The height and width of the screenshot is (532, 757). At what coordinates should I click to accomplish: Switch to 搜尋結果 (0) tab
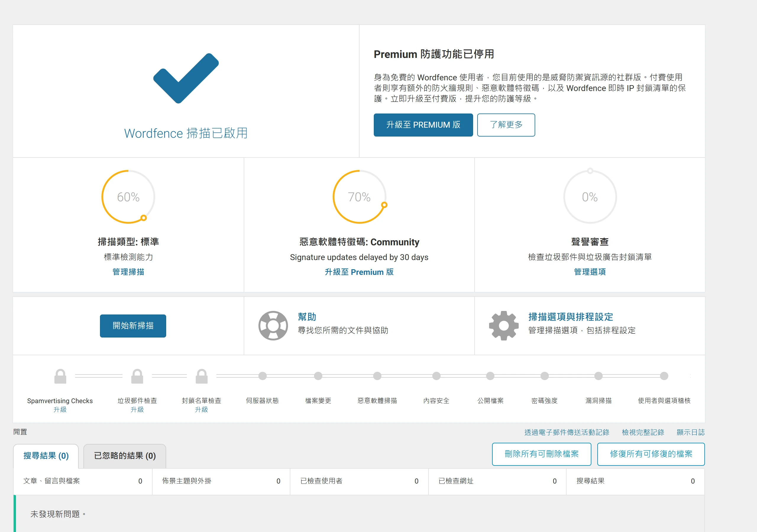coord(46,456)
